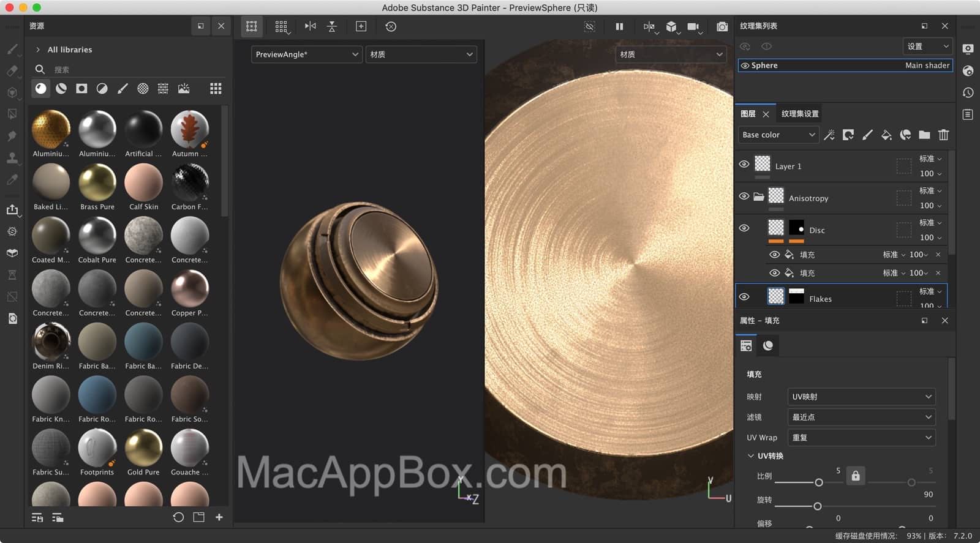Screen dimensions: 980x543
Task: Toggle the UV scale ratio lock
Action: 856,476
